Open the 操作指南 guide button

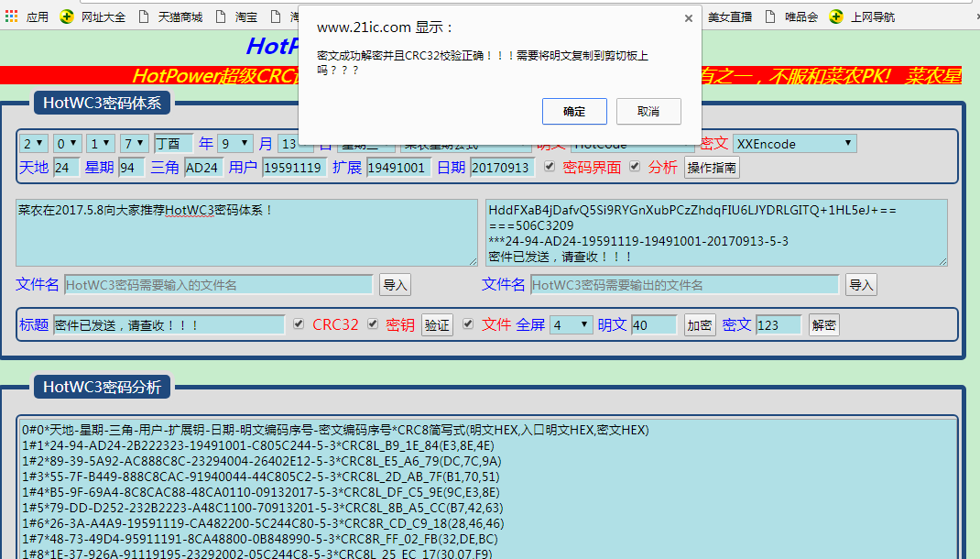[x=712, y=168]
